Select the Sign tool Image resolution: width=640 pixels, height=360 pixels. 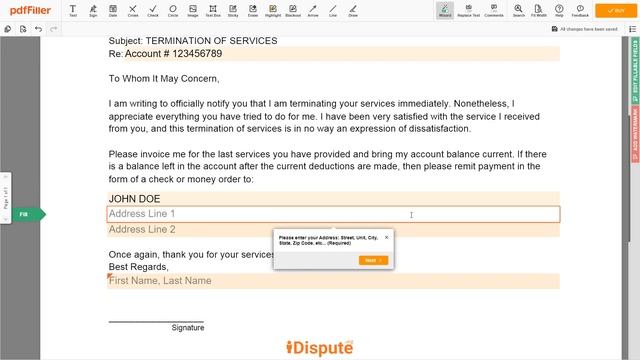93,11
